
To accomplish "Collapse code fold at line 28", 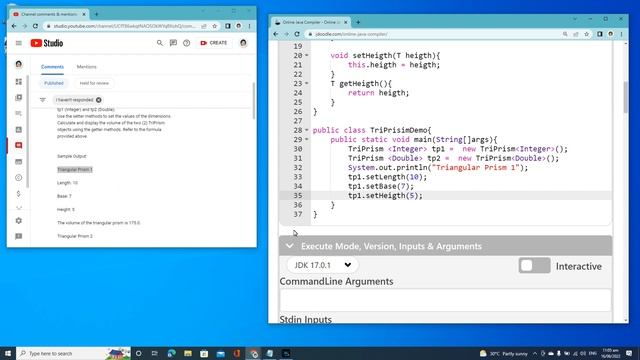I will [307, 130].
